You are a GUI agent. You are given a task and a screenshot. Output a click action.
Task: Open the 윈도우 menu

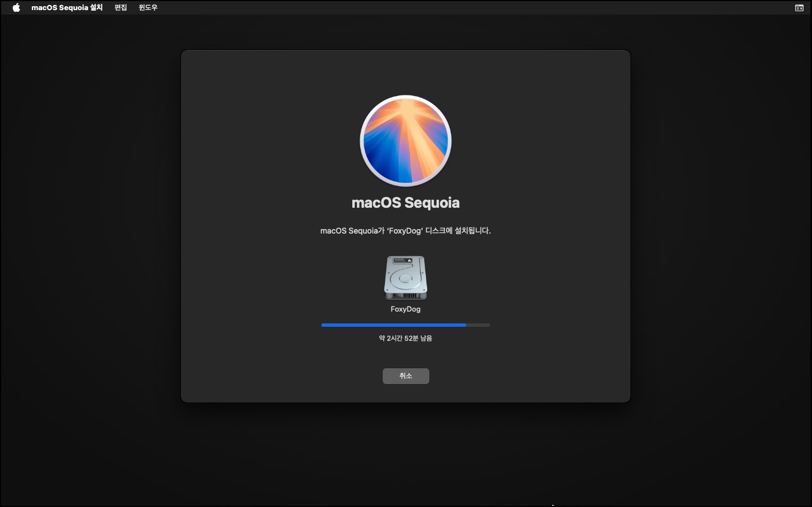(148, 7)
